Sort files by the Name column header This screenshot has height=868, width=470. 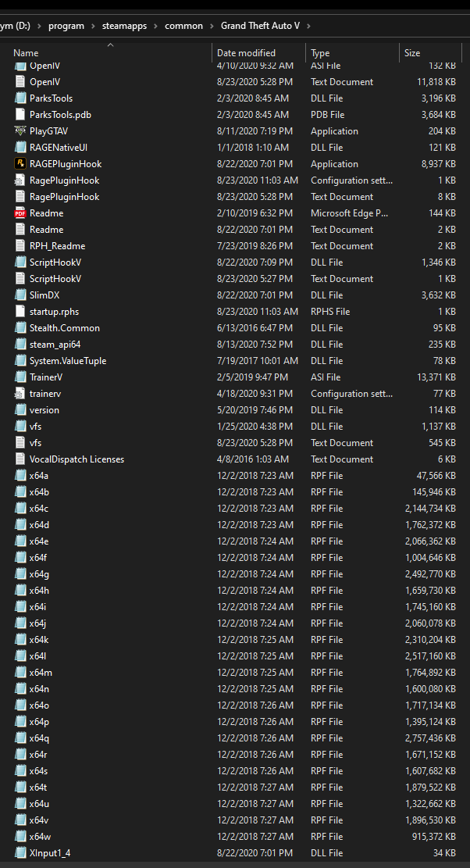tap(26, 53)
